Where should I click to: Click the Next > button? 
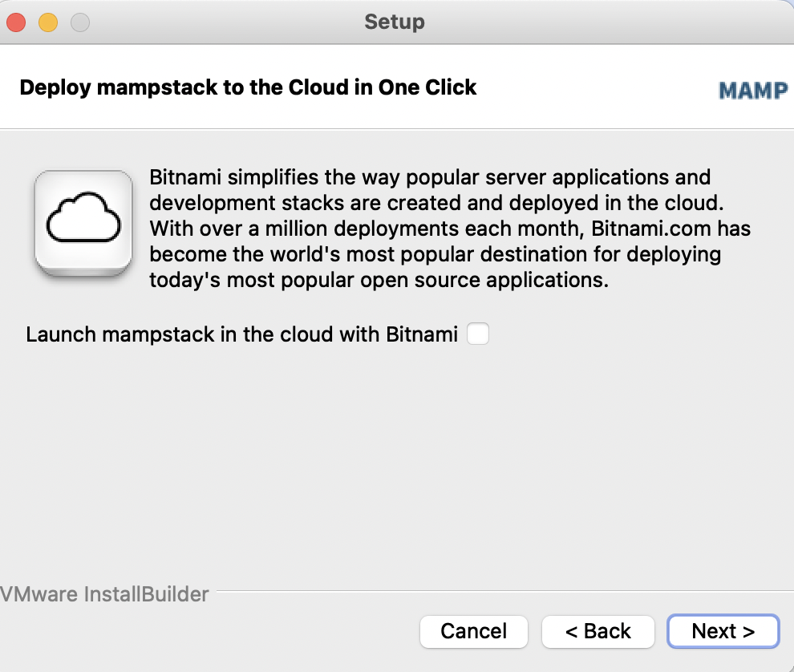pos(723,631)
